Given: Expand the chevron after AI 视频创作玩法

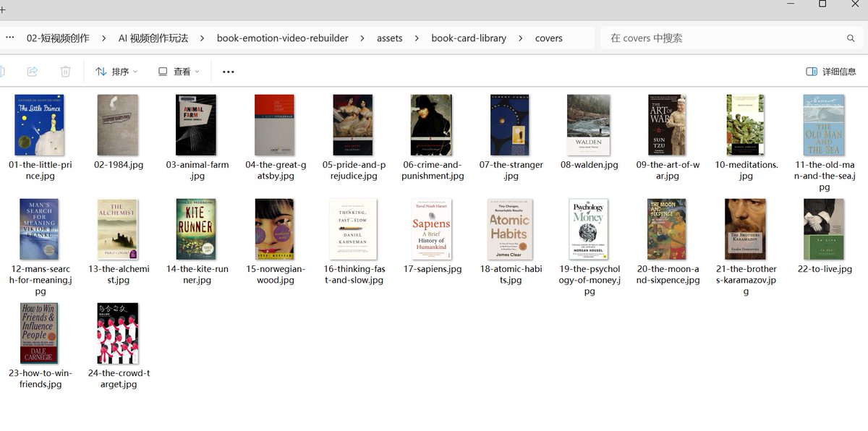Looking at the screenshot, I should (x=203, y=38).
